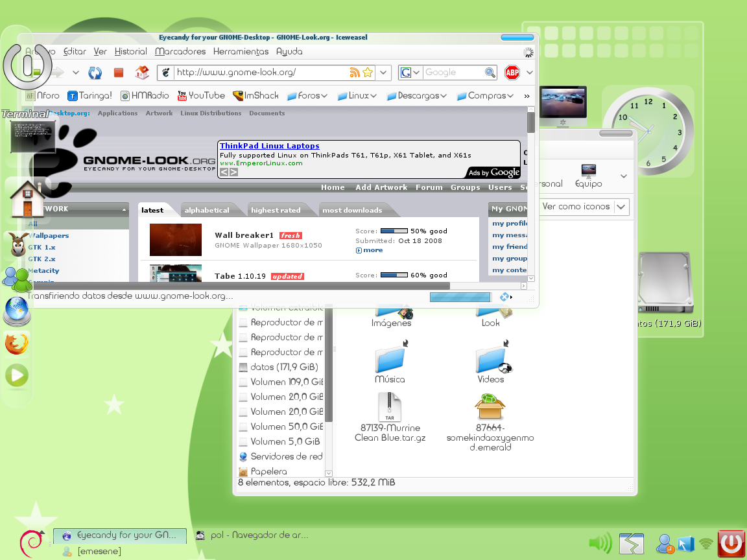Launch the globe web browser dock icon

[17, 312]
